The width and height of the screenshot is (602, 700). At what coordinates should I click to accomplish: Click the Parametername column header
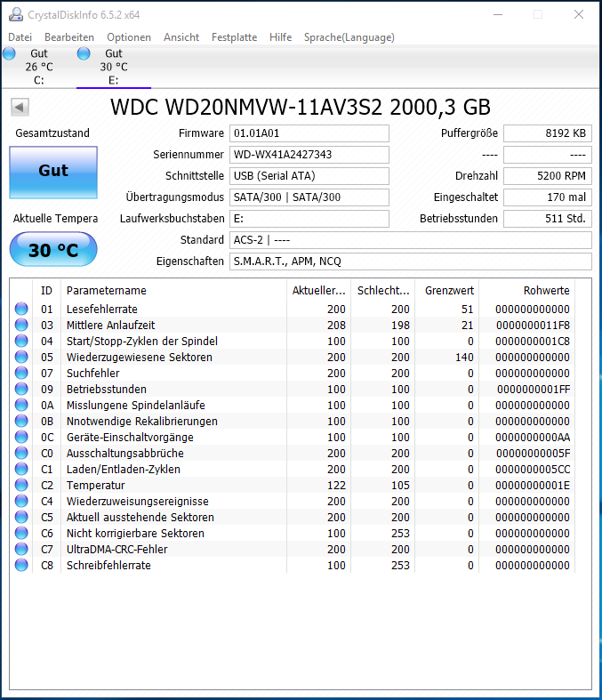click(173, 291)
